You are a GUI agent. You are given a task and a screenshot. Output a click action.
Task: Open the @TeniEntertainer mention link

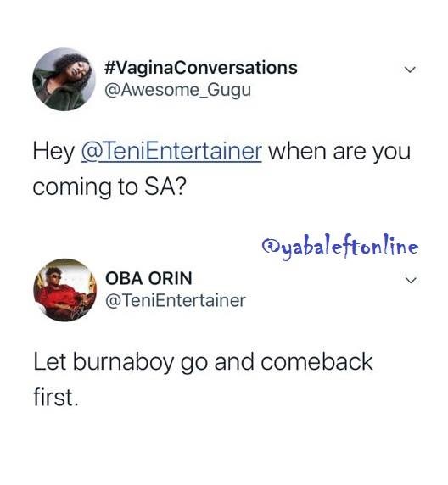coord(171,152)
